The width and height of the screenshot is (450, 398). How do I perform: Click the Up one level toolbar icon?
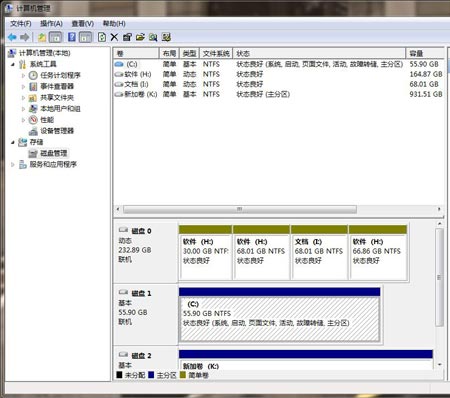click(42, 37)
